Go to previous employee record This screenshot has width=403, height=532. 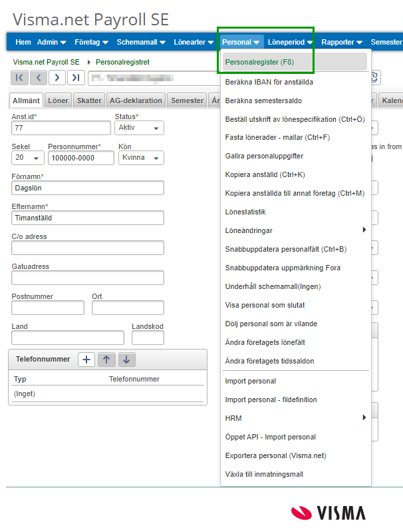(x=39, y=78)
